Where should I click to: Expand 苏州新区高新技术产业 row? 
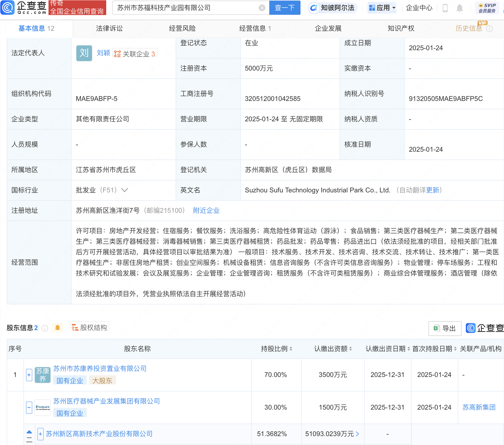point(40,434)
